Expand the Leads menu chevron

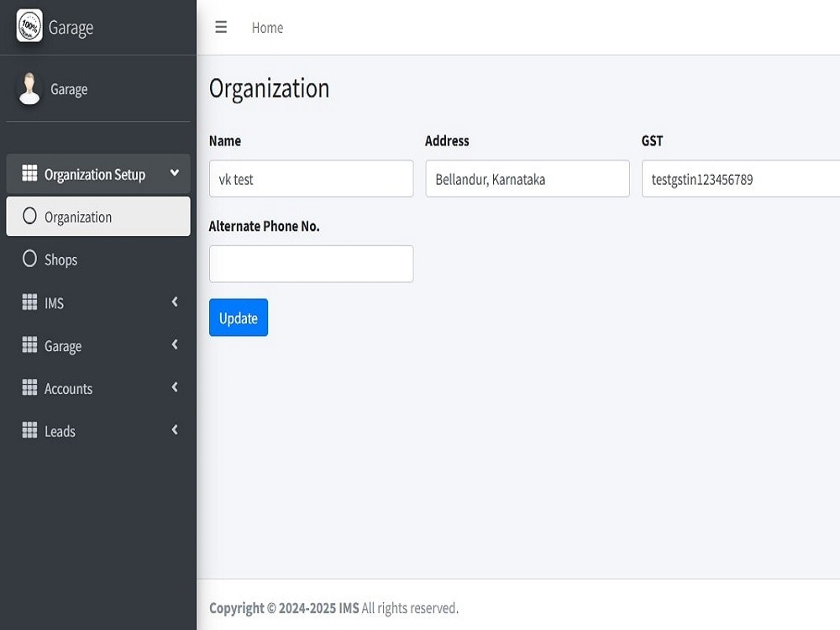175,429
